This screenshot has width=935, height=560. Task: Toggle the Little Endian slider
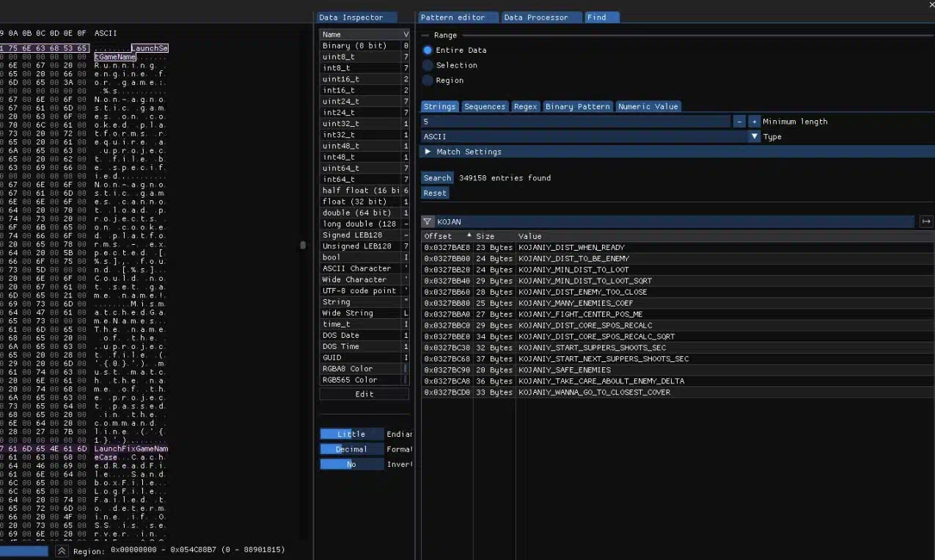[x=351, y=434]
